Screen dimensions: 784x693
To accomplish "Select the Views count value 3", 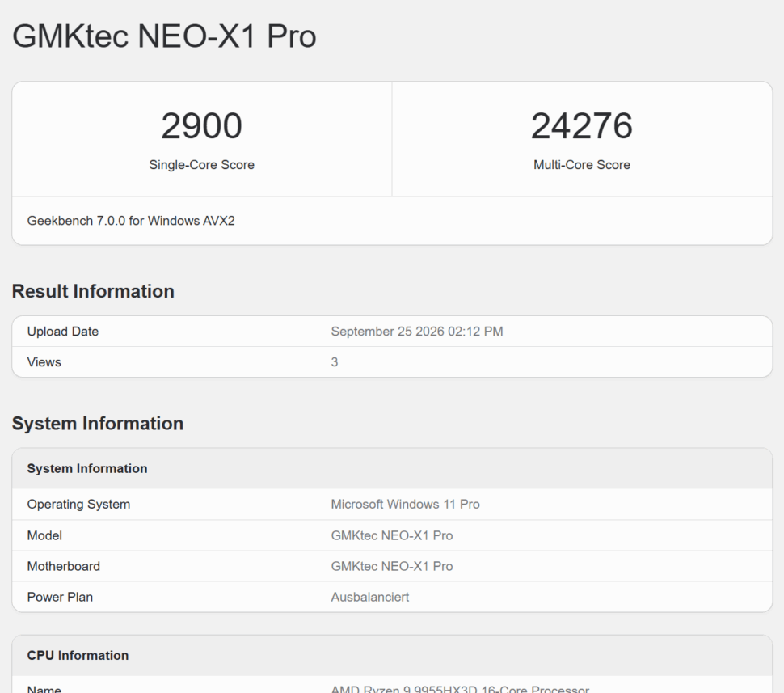I will (x=335, y=362).
